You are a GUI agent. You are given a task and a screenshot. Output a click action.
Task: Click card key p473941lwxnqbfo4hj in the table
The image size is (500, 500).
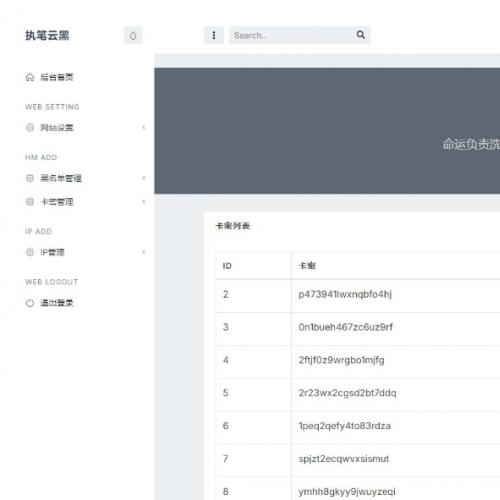345,295
